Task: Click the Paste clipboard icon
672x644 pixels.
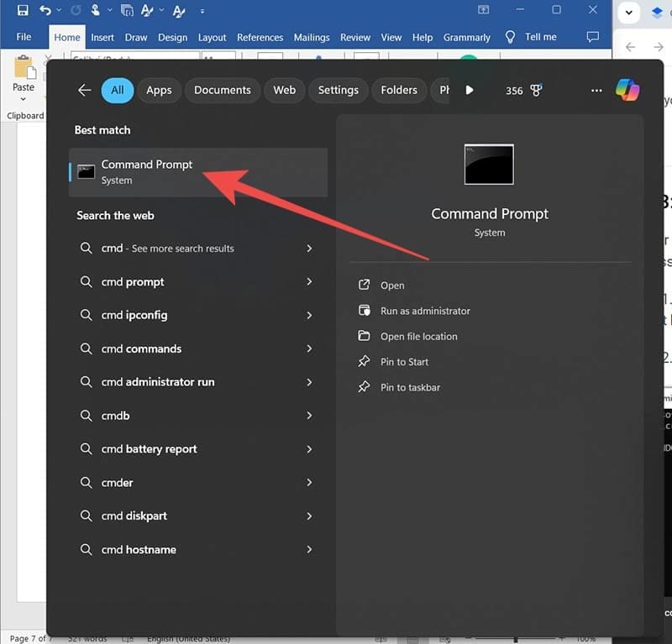Action: point(24,68)
